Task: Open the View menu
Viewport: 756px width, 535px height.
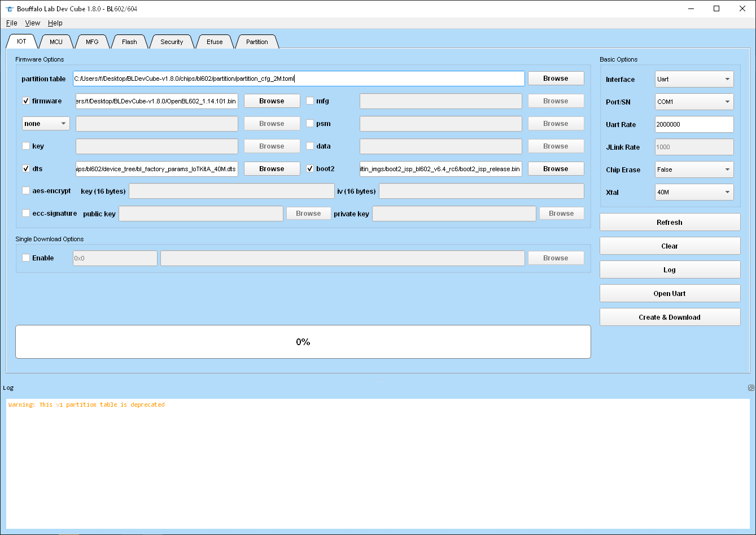Action: point(33,23)
